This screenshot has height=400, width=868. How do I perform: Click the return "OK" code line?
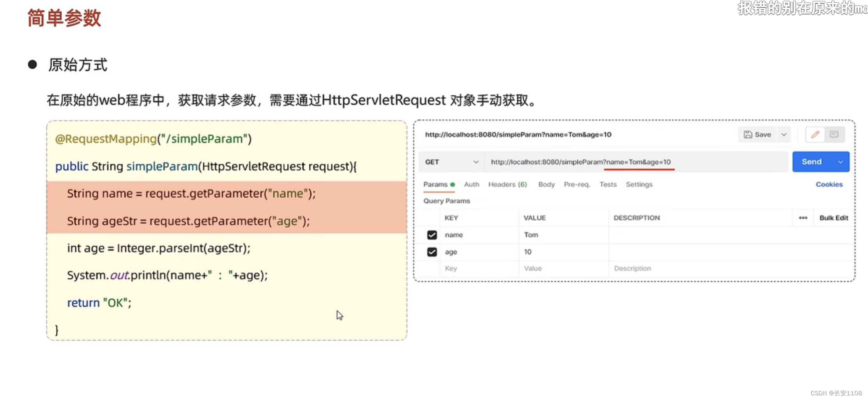(x=99, y=303)
